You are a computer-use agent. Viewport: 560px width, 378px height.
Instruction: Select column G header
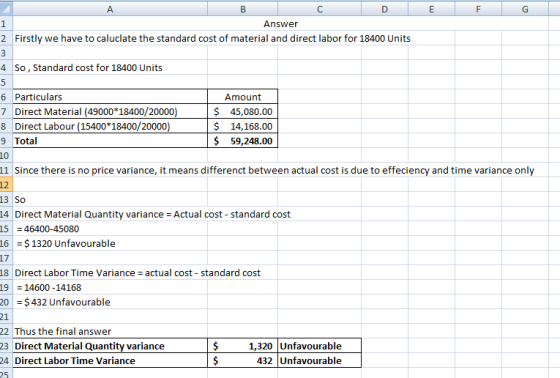tap(525, 9)
